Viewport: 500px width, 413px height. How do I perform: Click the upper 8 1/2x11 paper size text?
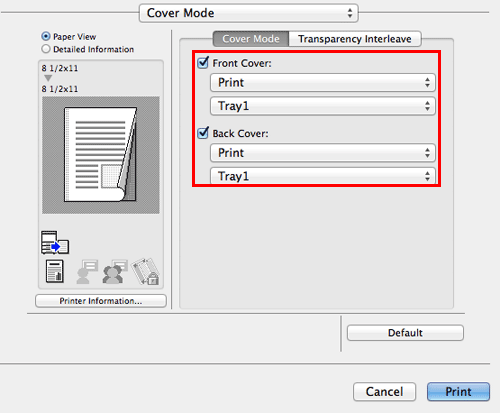point(60,68)
